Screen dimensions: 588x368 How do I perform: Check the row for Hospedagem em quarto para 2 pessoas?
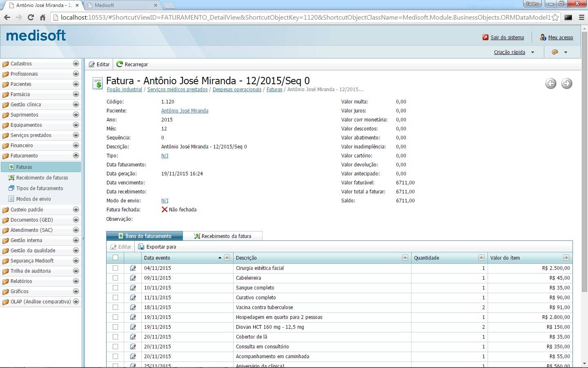point(115,317)
